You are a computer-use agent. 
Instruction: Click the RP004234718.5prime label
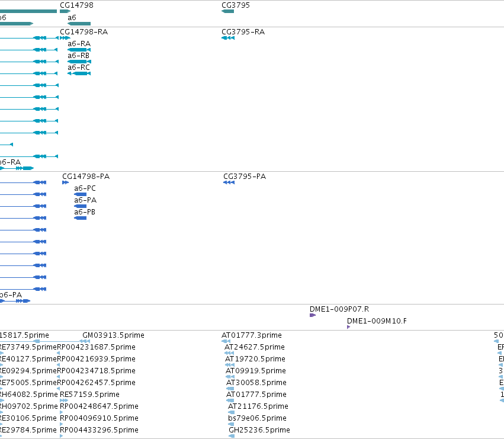pyautogui.click(x=96, y=371)
